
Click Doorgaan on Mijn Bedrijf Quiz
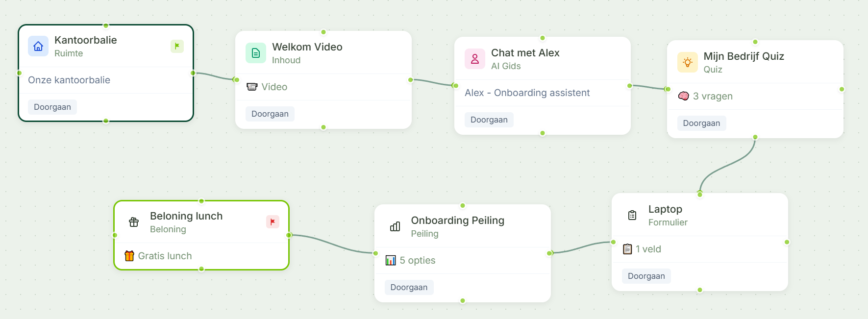[x=701, y=123]
